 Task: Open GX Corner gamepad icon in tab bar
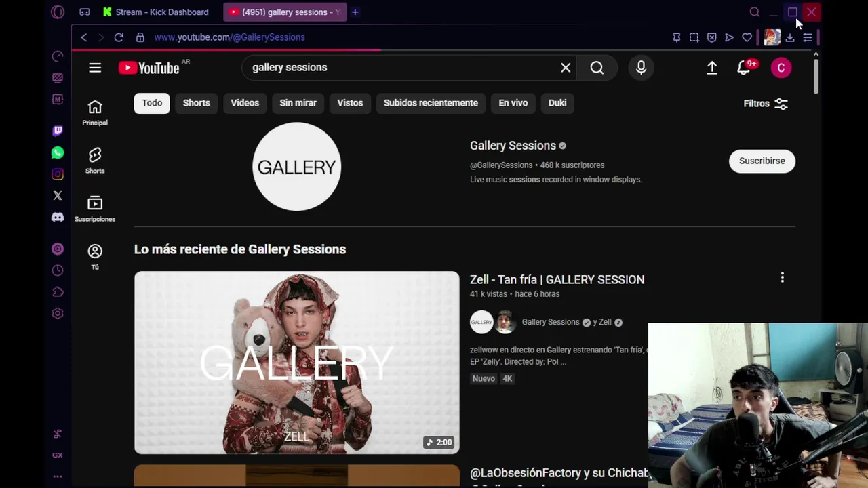pos(85,12)
